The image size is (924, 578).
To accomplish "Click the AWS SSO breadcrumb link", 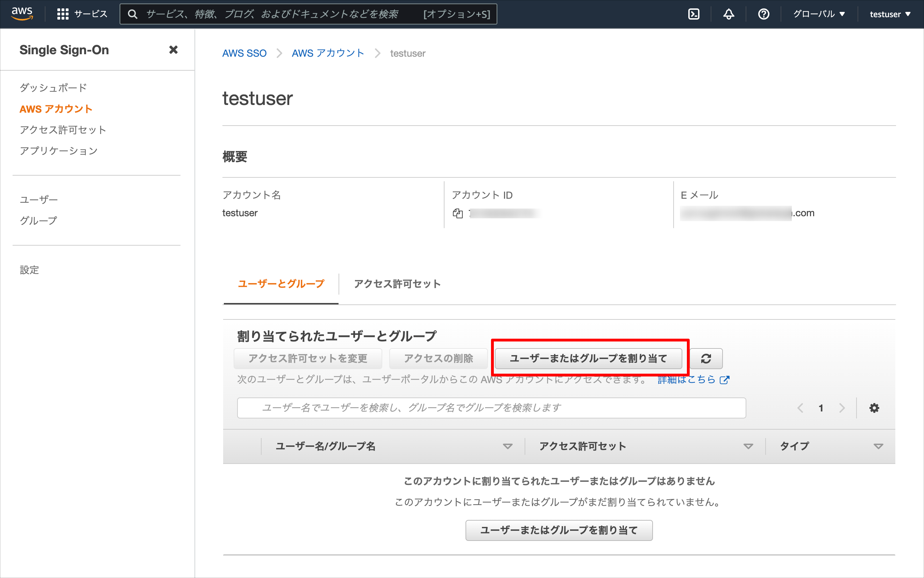I will point(244,53).
